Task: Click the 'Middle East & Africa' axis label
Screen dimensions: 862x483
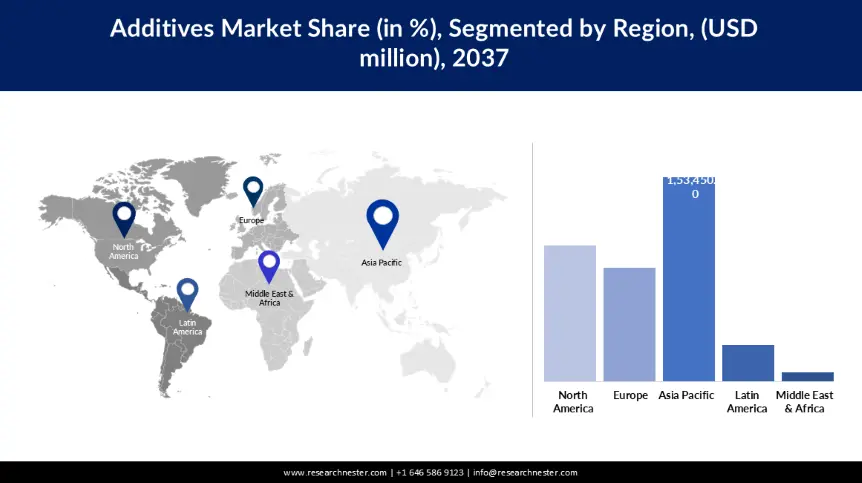Action: point(804,402)
